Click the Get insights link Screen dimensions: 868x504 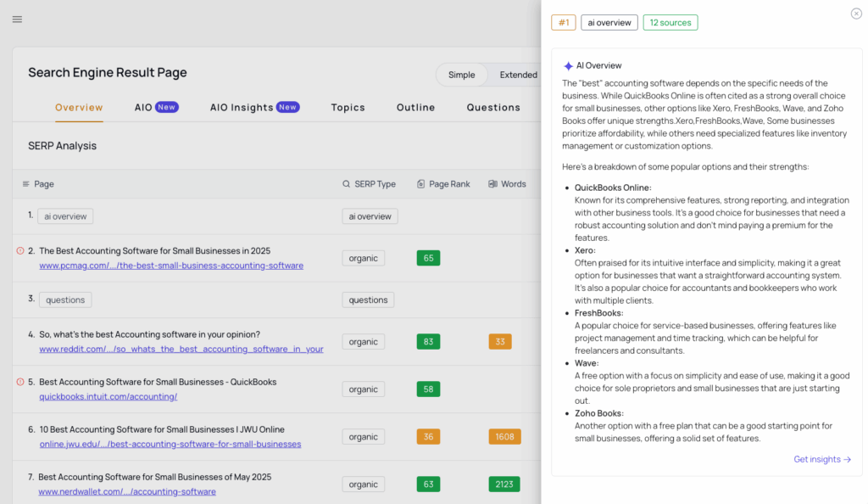pos(822,459)
